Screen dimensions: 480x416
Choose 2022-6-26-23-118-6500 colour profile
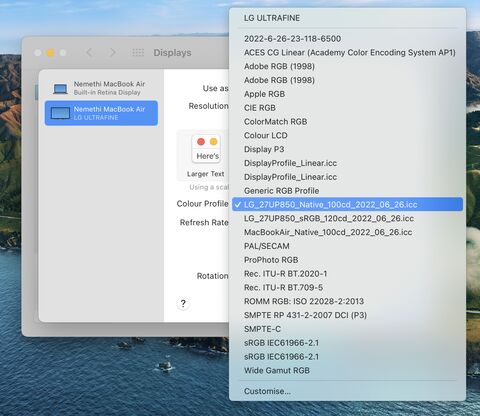tap(347, 39)
